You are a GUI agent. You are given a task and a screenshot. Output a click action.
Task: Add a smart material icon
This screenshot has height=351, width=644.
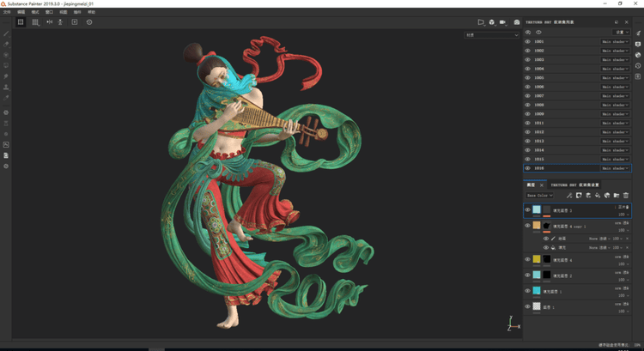tap(607, 196)
